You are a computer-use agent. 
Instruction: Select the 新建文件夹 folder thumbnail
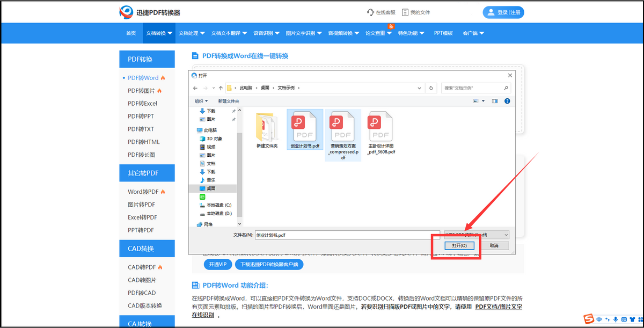[267, 127]
